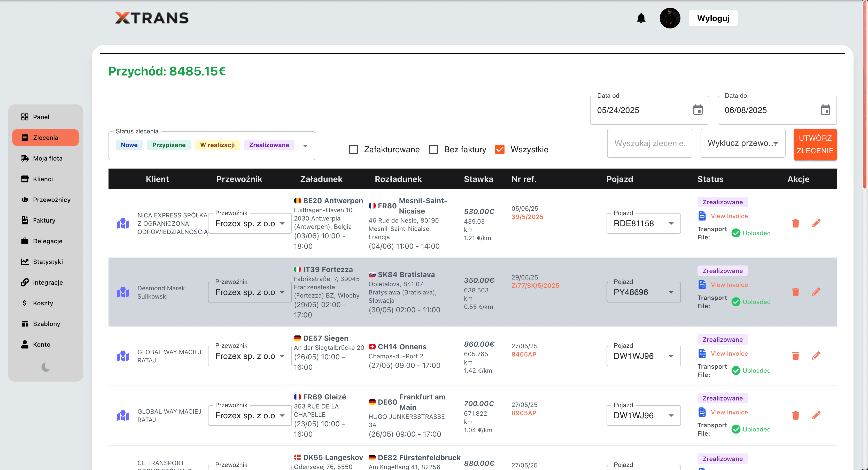Expand Przewoźnik dropdown in Fortezza row
The image size is (868, 470).
point(250,292)
